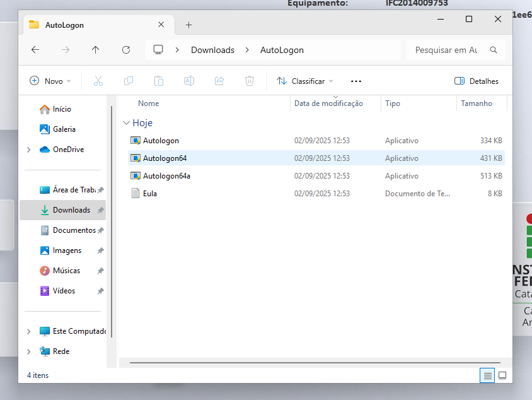The image size is (532, 400).
Task: Click the Pesquisar em AutoLogon search box
Action: pos(456,50)
